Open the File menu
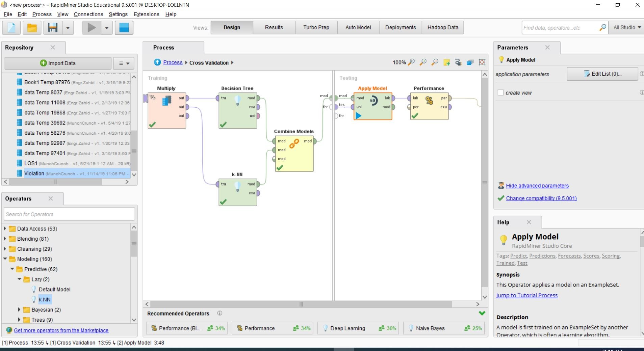 click(x=7, y=14)
